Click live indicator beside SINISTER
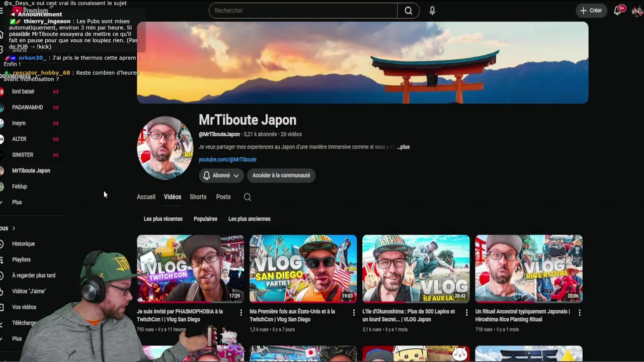644x362 pixels. click(56, 155)
